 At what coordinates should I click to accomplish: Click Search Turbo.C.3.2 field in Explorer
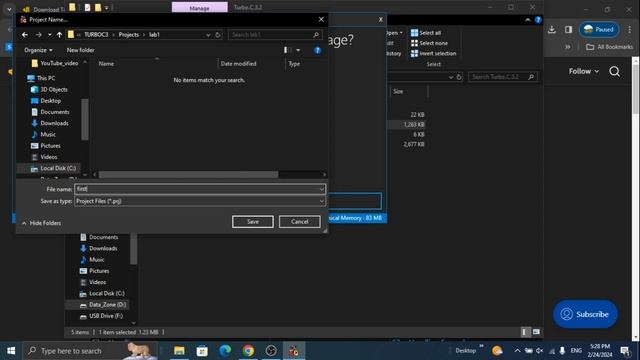[x=503, y=77]
